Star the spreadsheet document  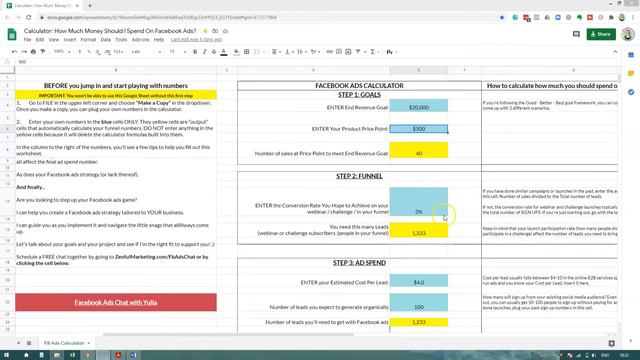pos(205,31)
